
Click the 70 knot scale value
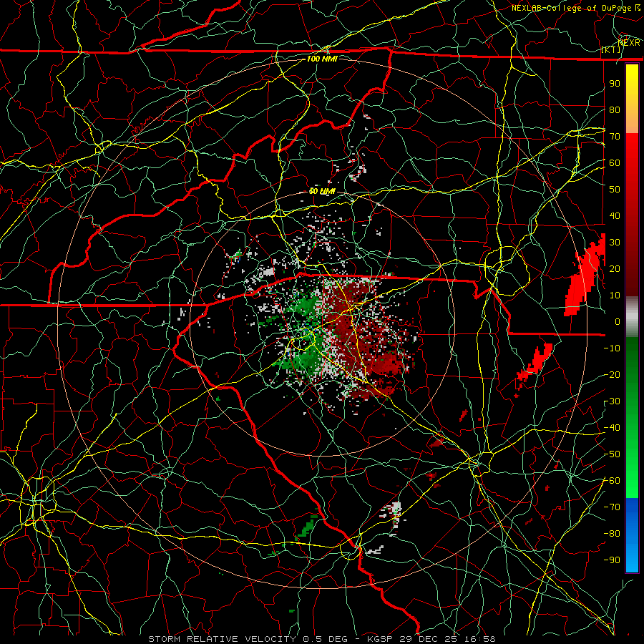[x=615, y=137]
